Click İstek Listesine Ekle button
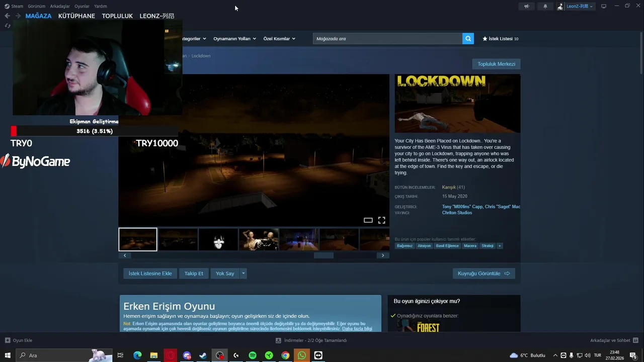Viewport: 644px width, 362px height. point(150,274)
